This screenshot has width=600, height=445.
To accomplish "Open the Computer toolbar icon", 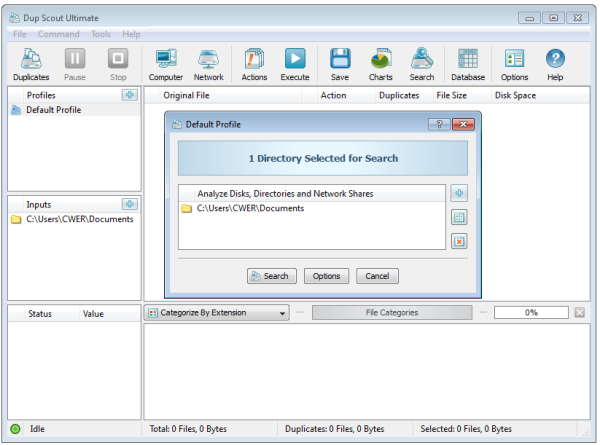I will click(x=166, y=64).
